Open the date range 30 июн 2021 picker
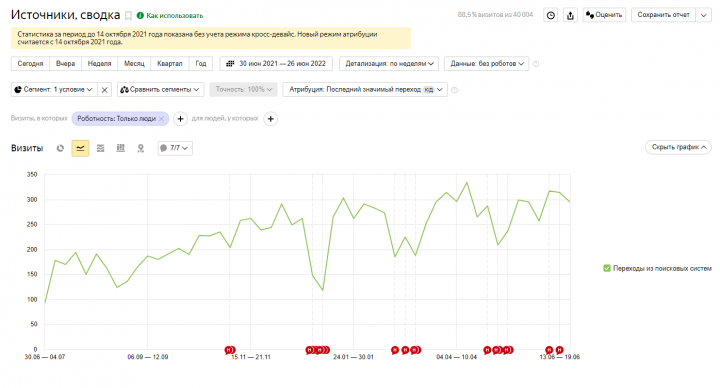 [276, 63]
